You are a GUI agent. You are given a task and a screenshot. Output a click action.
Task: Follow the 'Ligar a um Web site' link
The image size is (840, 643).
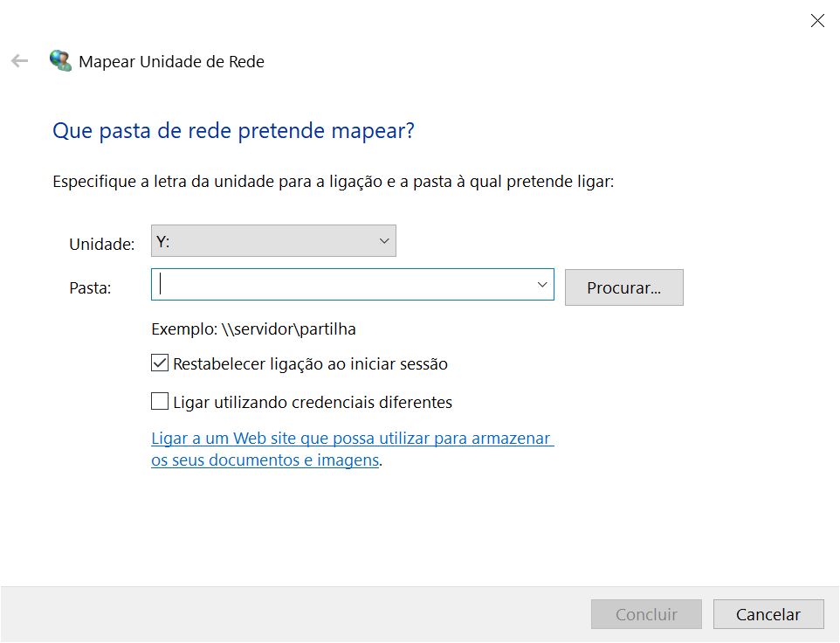352,449
